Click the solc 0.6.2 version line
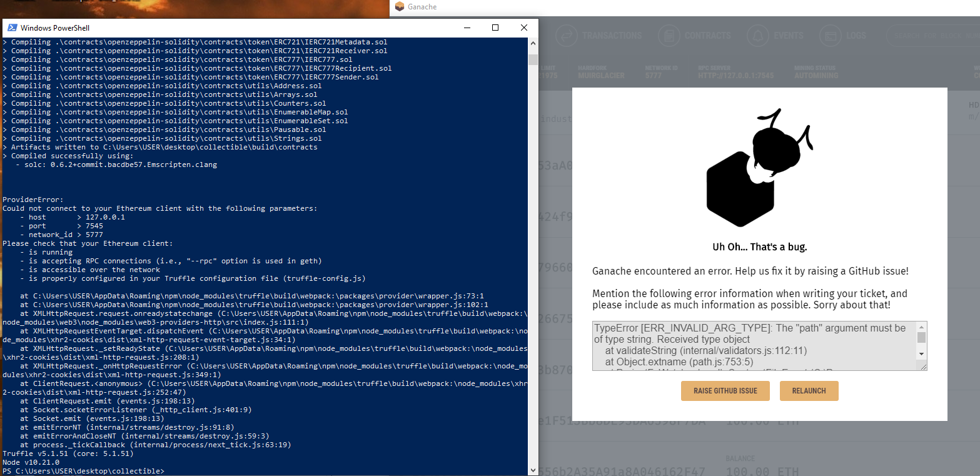 click(116, 165)
